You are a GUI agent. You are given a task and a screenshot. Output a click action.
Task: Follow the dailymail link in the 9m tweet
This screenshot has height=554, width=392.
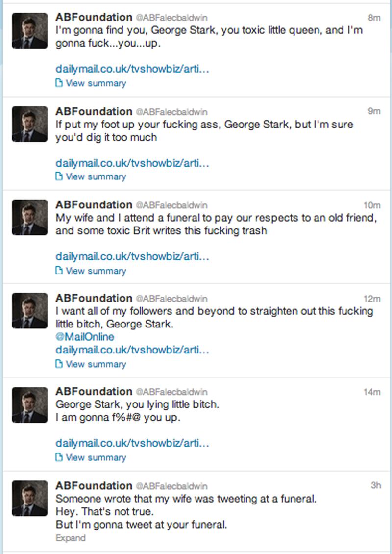[x=132, y=162]
